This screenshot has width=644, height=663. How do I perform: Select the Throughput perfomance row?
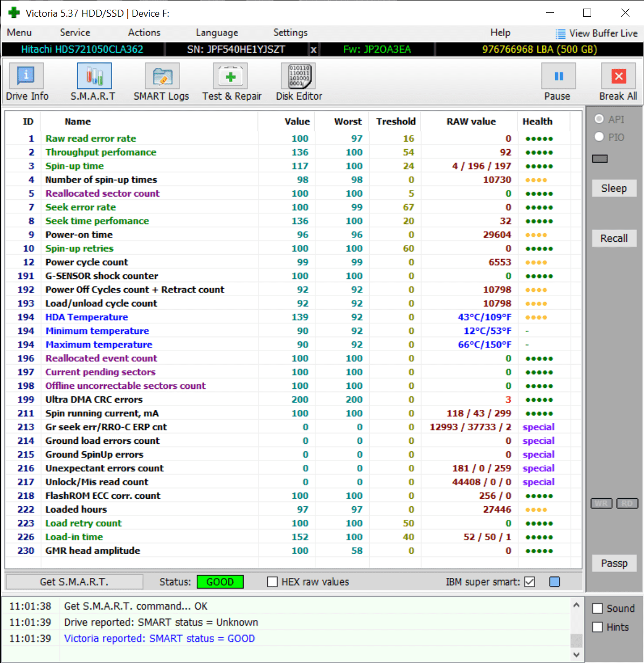tap(293, 152)
